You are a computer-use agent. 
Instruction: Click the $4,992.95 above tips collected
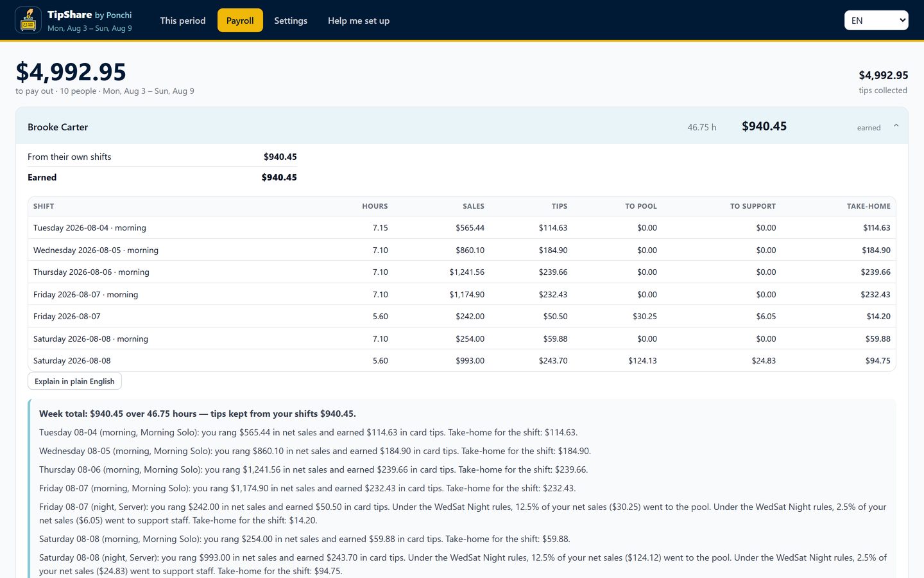tap(884, 75)
